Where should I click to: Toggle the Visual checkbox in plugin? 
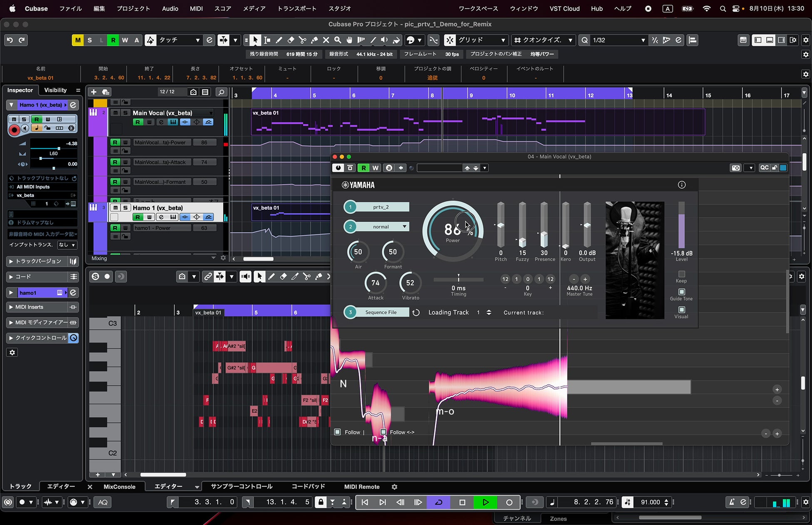[x=681, y=310]
